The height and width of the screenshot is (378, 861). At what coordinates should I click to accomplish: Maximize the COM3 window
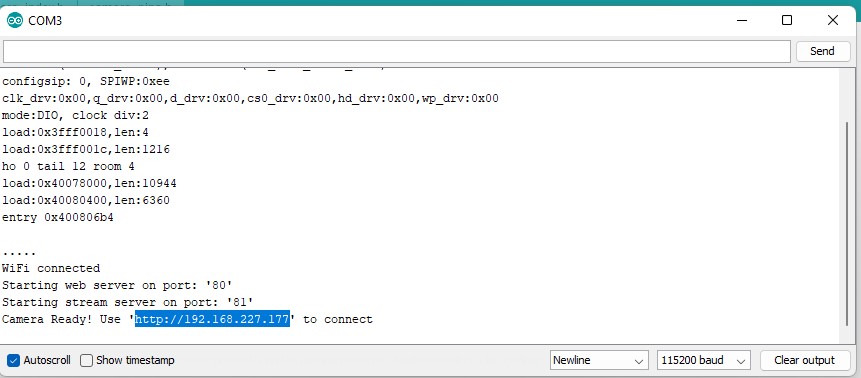coord(787,20)
